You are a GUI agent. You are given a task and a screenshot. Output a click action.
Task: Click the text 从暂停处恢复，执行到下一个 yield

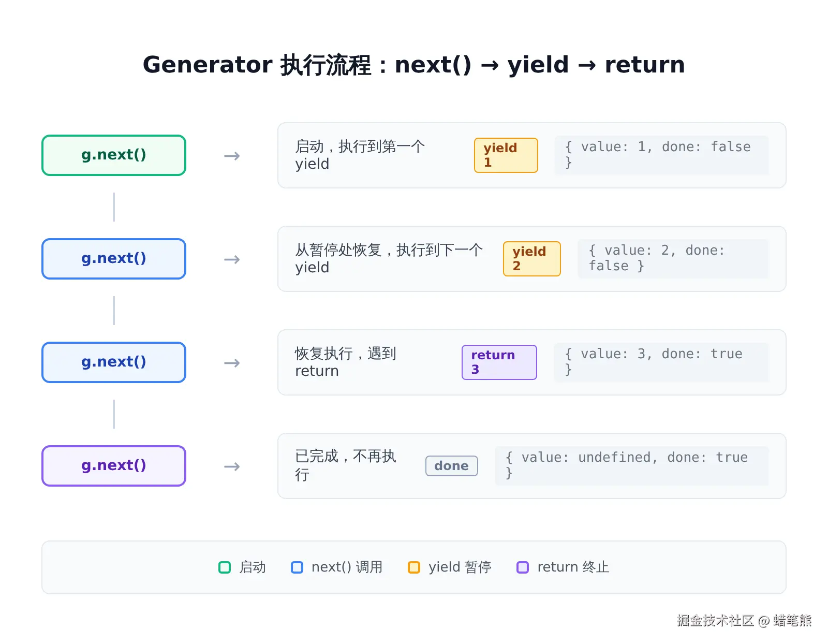[x=389, y=259]
